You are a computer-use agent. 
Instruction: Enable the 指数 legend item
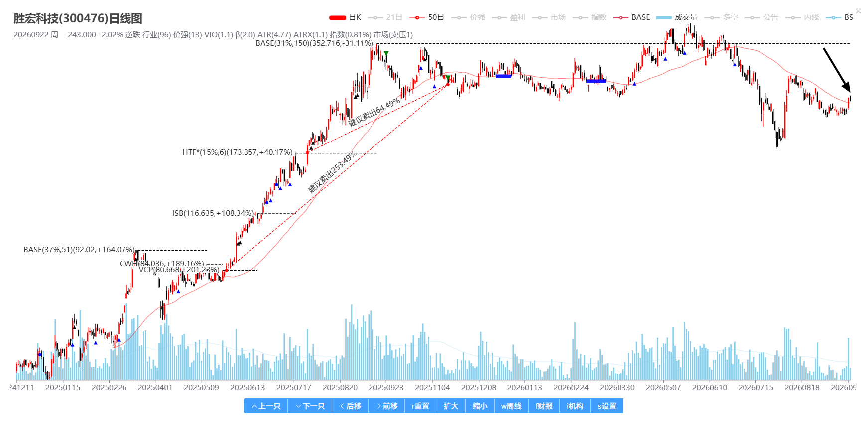(590, 17)
